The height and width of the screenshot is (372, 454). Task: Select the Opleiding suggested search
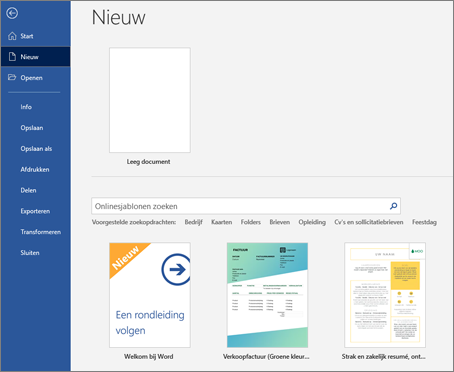[x=312, y=222]
